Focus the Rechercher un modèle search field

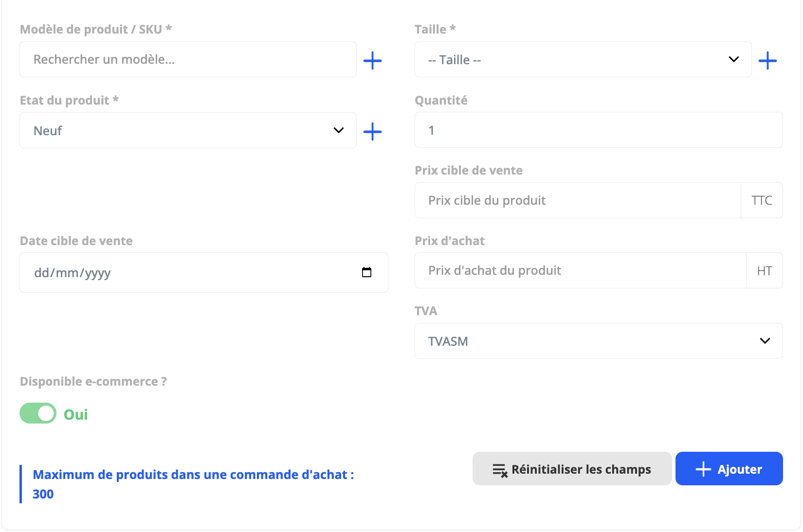pos(188,59)
